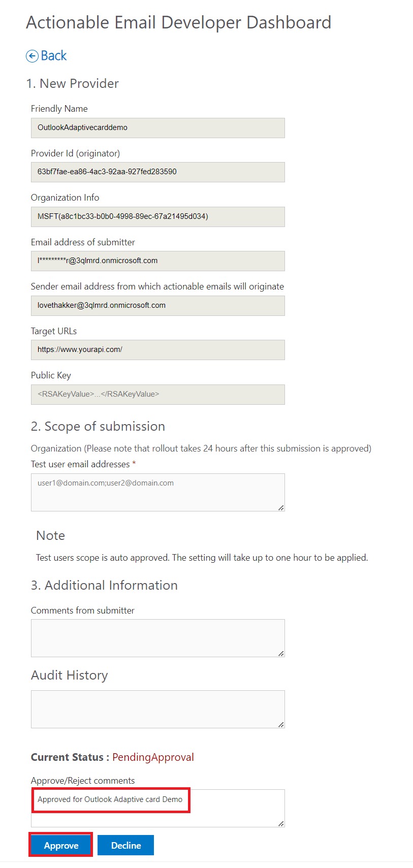Click the Test user email addresses box
Image resolution: width=413 pixels, height=868 pixels.
pos(157,493)
